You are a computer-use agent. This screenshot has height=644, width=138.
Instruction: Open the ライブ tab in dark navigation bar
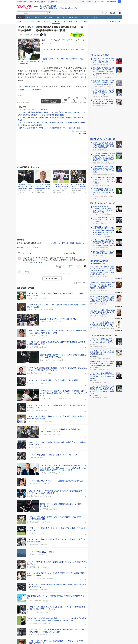click(37, 17)
